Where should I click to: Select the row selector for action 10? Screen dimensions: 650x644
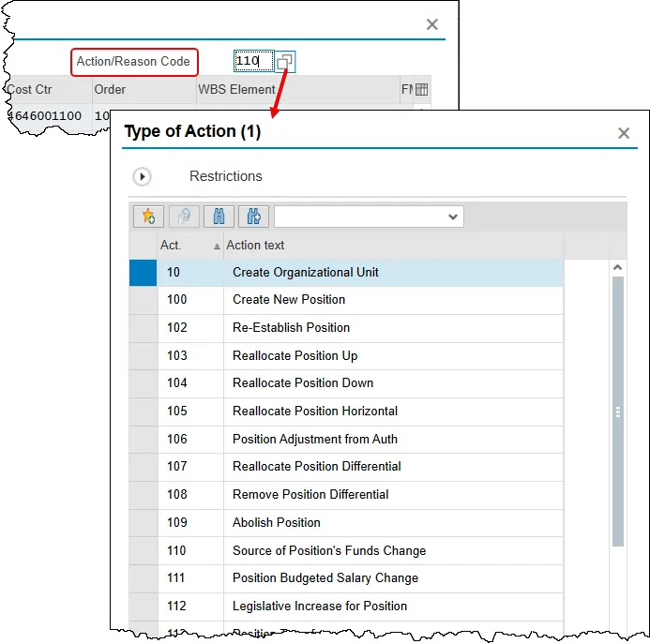(143, 273)
